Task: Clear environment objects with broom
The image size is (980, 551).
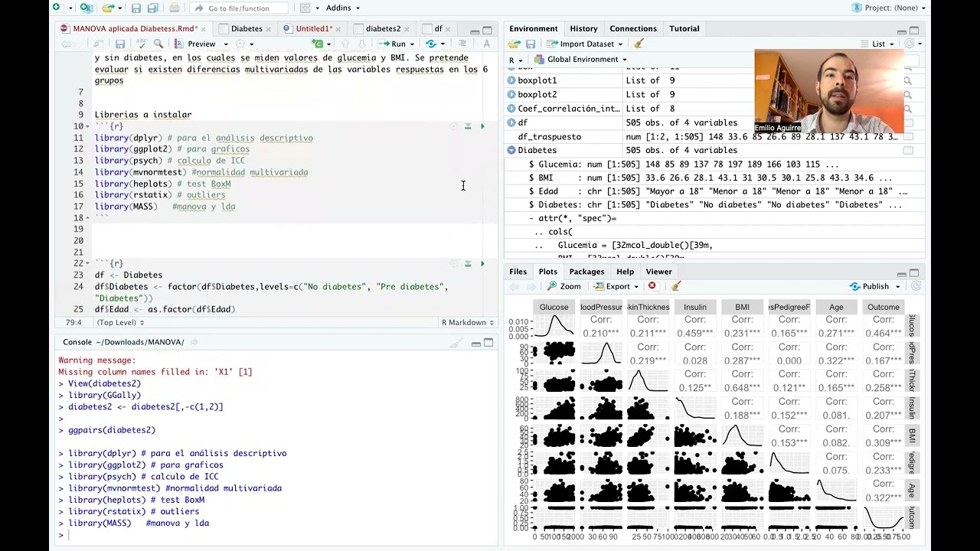Action: point(639,44)
